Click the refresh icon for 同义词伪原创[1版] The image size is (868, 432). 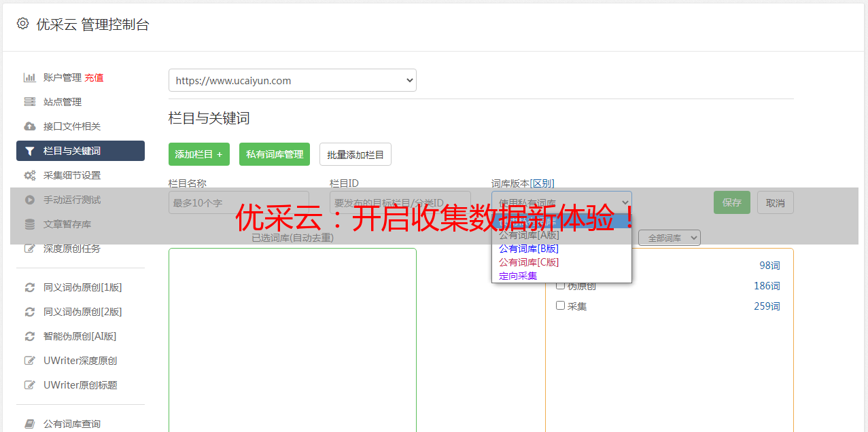click(29, 287)
